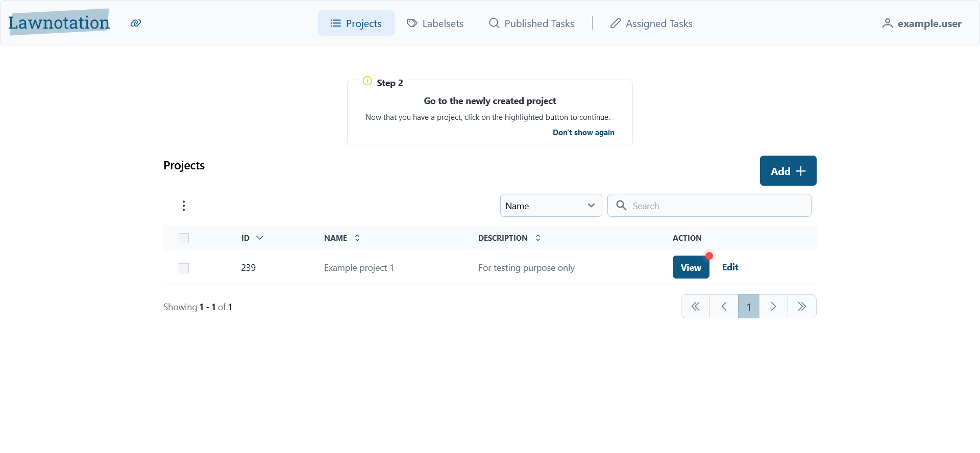Jump to last page arrow
This screenshot has height=453, width=980.
click(802, 307)
